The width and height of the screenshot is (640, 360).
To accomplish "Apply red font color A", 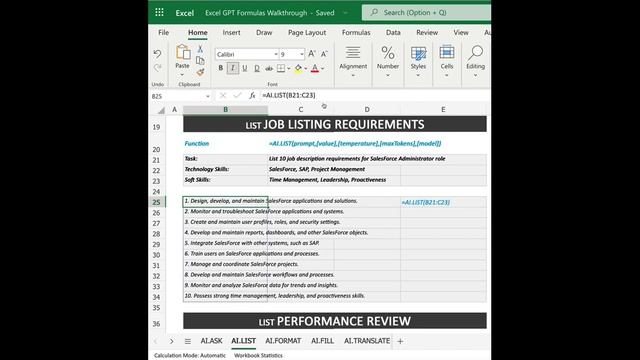I will tap(315, 69).
